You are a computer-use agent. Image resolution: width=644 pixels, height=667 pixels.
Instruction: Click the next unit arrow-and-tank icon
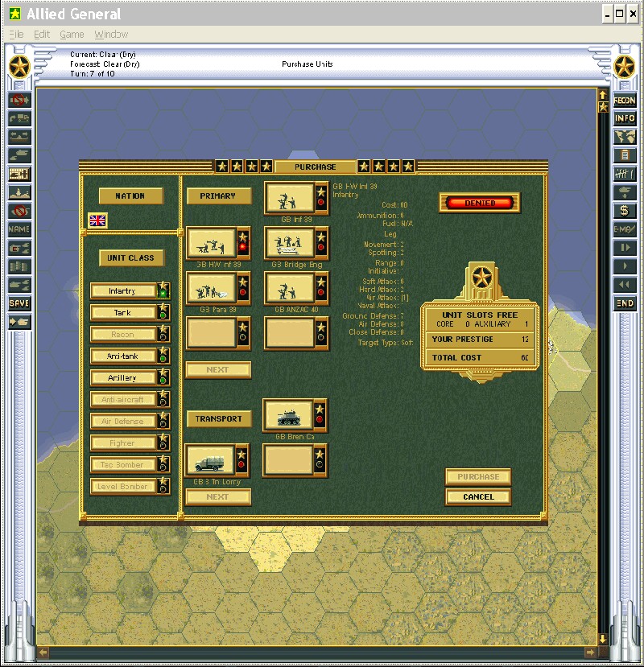(19, 322)
